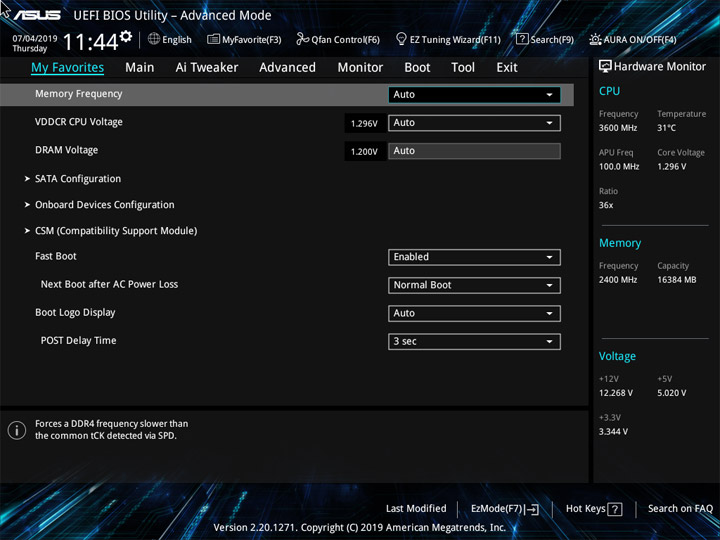720x540 pixels.
Task: Click the 07/04/2019 date
Action: pyautogui.click(x=34, y=39)
